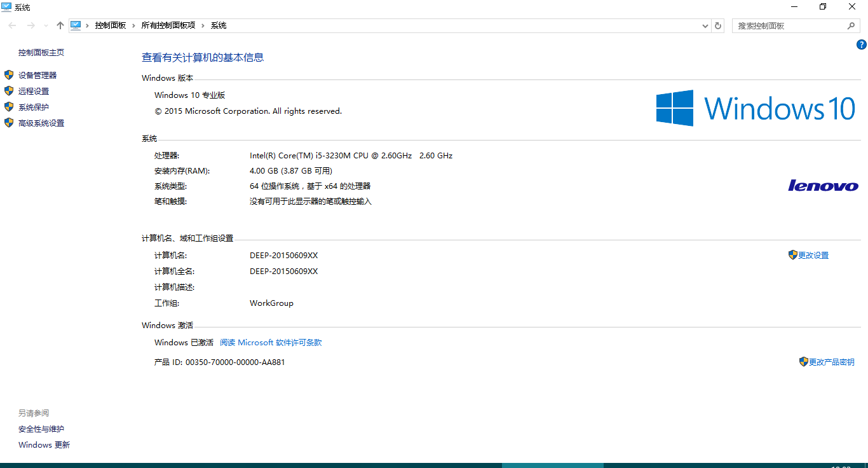This screenshot has height=468, width=868.
Task: Click shield icon beside 设备管理器
Action: tap(9, 75)
